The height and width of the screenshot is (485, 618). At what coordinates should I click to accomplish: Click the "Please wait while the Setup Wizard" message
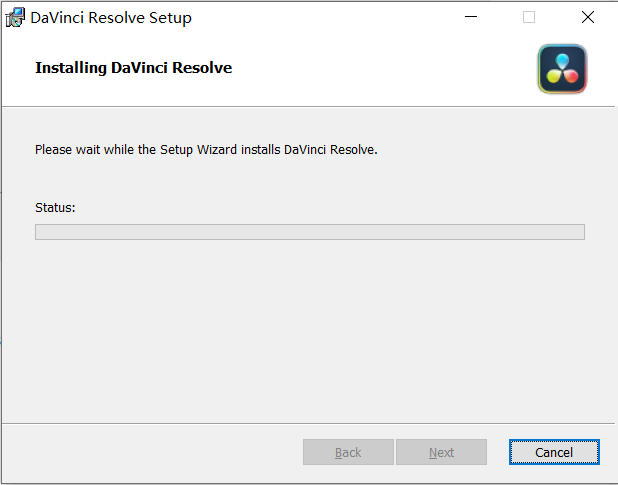pyautogui.click(x=205, y=150)
